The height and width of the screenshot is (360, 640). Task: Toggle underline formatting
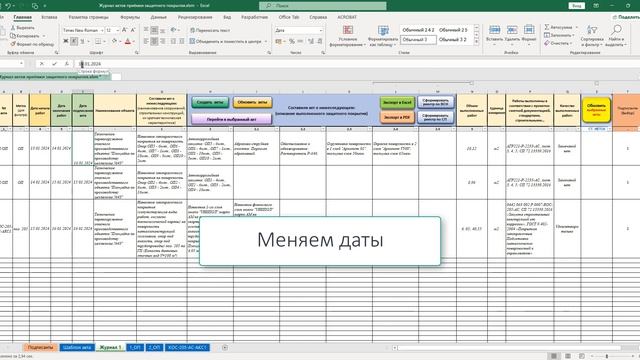pos(82,41)
